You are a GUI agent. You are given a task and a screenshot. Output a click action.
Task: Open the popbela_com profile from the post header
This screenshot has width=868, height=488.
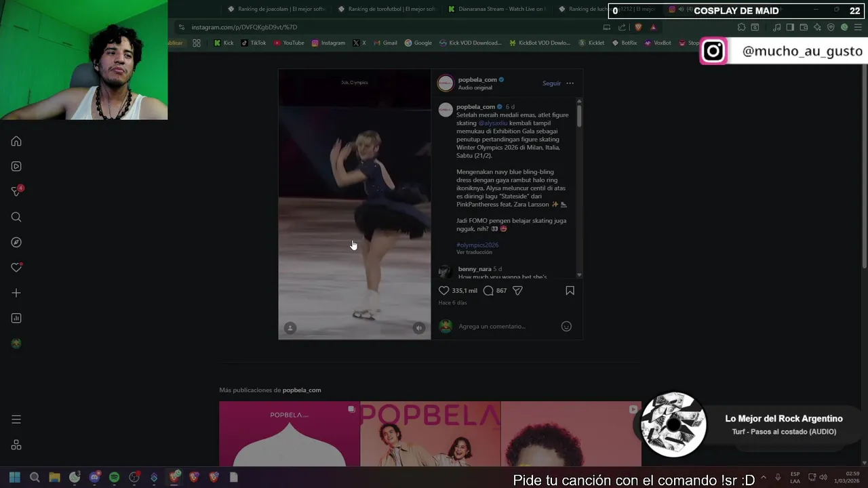click(477, 79)
